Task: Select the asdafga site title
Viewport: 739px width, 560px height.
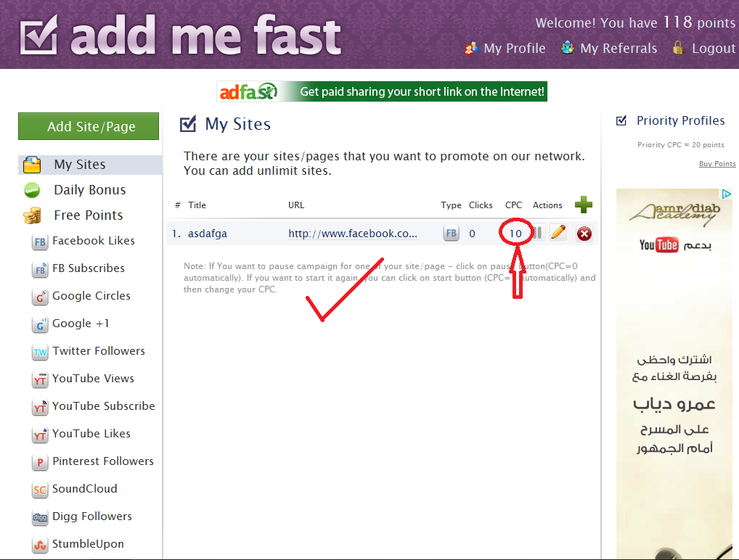Action: point(208,234)
